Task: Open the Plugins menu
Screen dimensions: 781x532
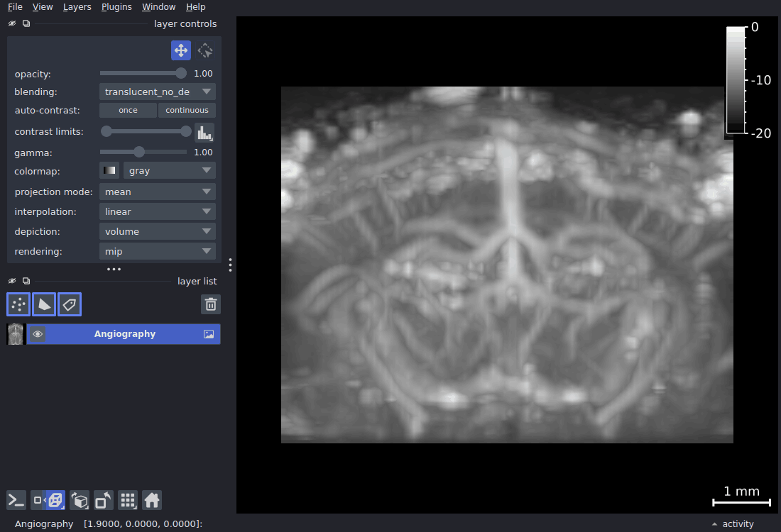Action: pos(116,7)
